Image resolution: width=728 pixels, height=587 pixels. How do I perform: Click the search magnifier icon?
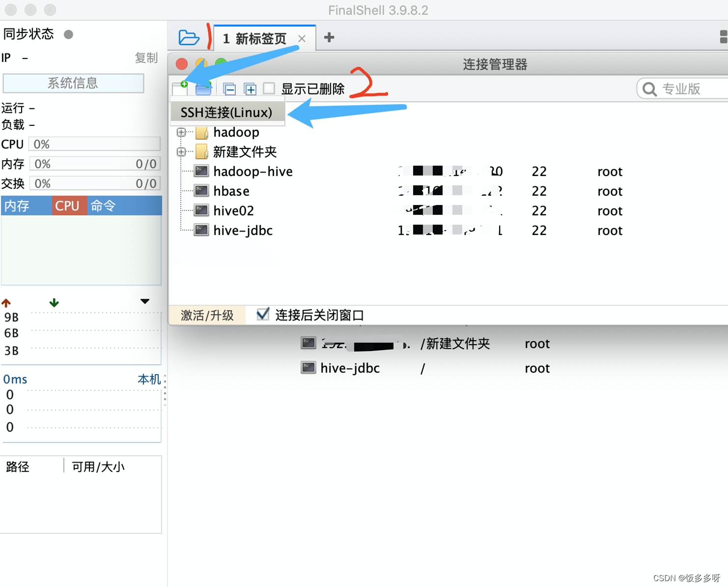click(x=650, y=89)
